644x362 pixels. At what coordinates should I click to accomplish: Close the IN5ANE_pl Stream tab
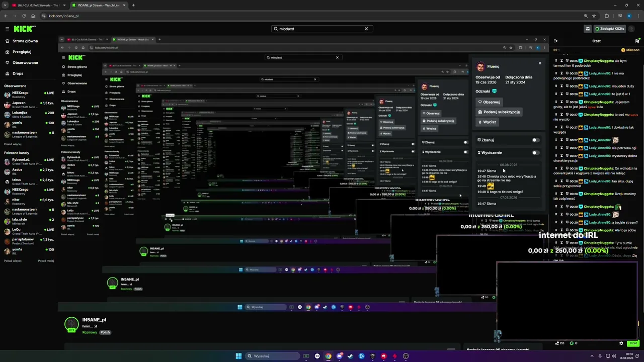tap(125, 5)
